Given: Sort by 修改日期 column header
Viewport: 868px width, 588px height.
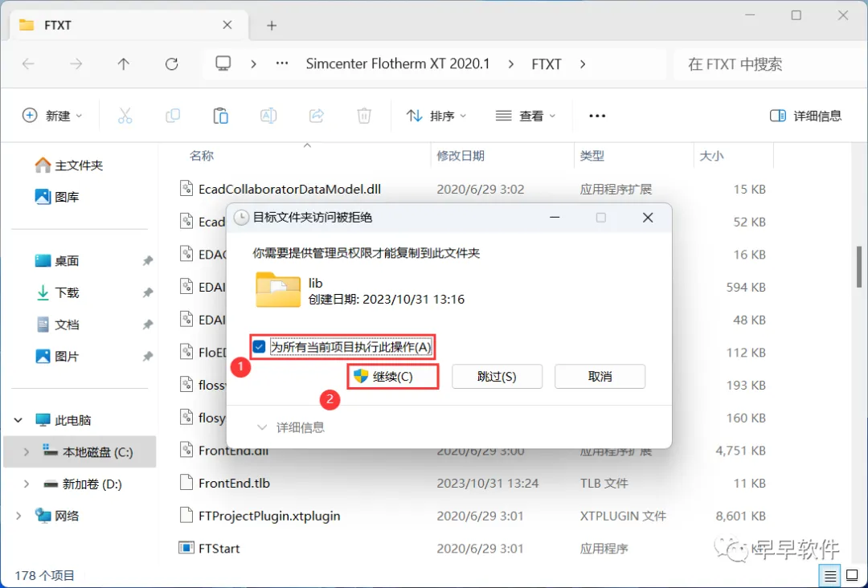Looking at the screenshot, I should [x=461, y=156].
